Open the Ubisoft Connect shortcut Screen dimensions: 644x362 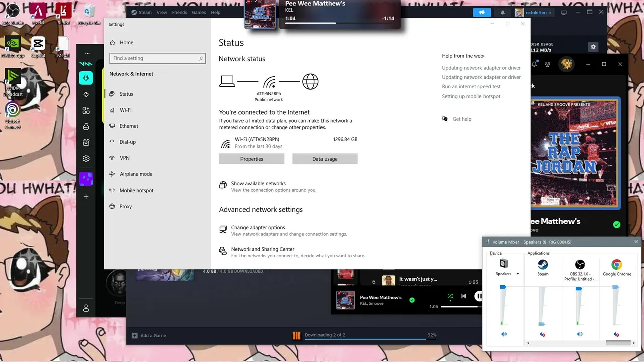click(13, 116)
